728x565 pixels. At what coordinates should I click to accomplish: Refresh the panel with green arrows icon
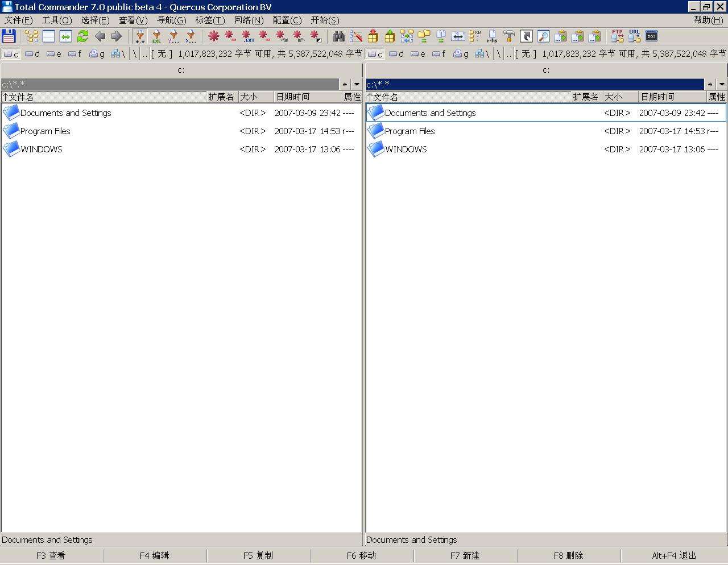tap(82, 36)
